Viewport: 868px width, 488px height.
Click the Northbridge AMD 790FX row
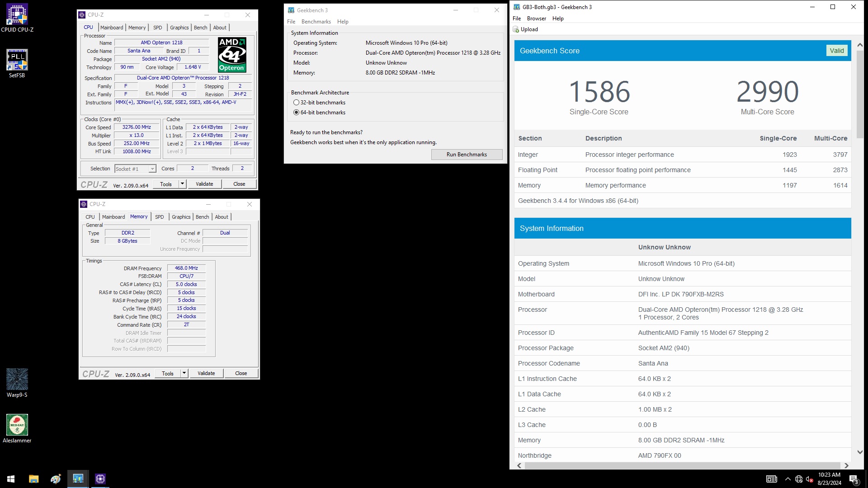683,455
